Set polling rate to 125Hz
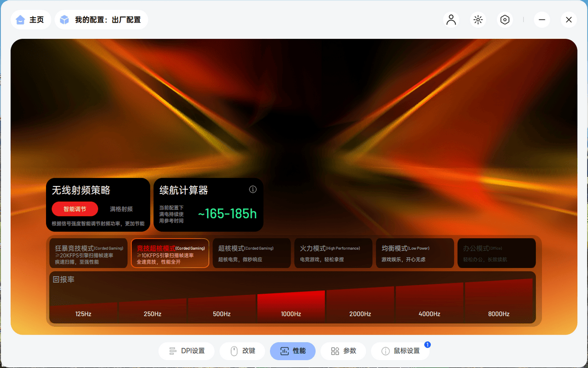Image resolution: width=588 pixels, height=368 pixels. click(83, 313)
